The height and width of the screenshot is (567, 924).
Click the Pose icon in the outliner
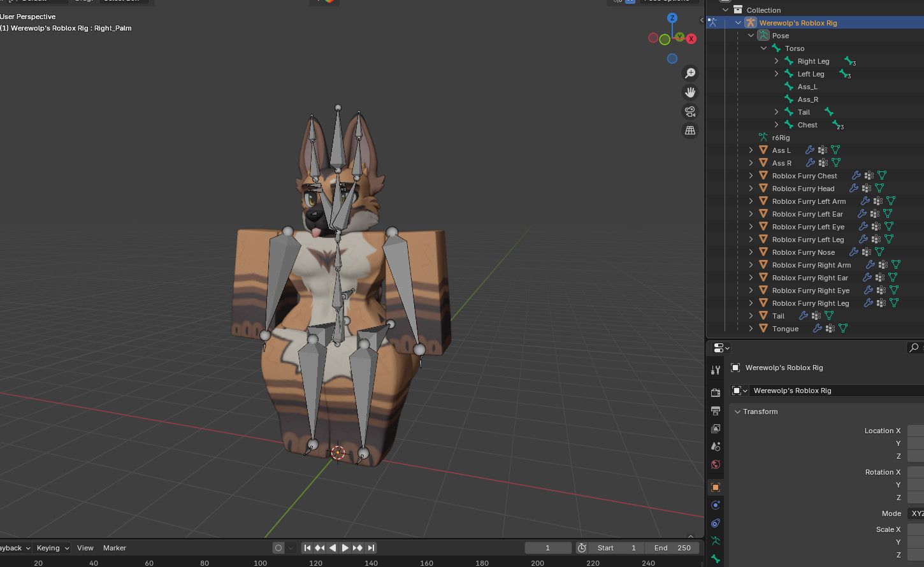pos(763,36)
